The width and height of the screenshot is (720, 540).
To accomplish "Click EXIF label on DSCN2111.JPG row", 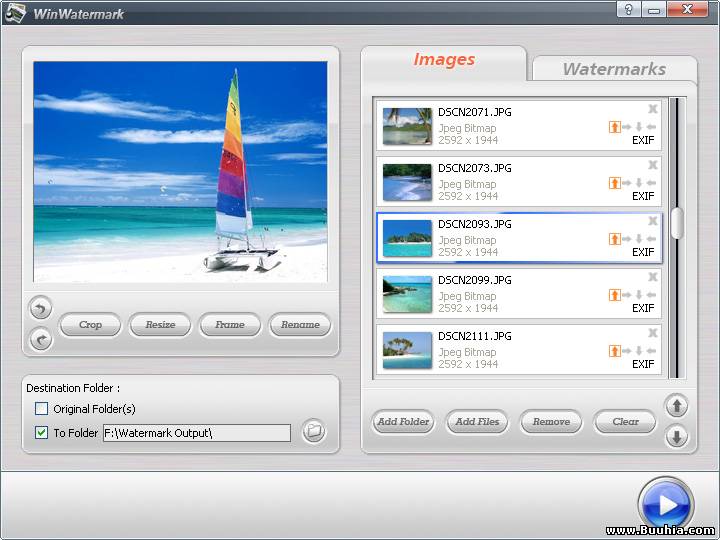I will [x=643, y=364].
